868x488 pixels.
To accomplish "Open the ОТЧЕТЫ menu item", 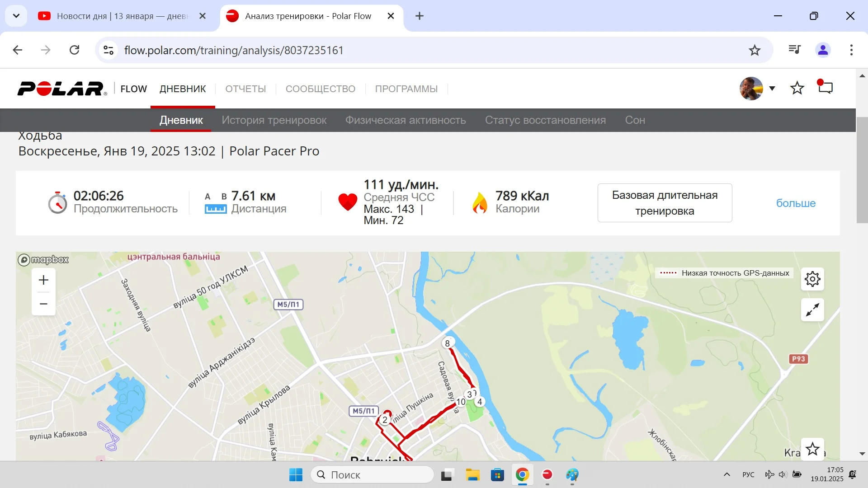I will [x=245, y=89].
